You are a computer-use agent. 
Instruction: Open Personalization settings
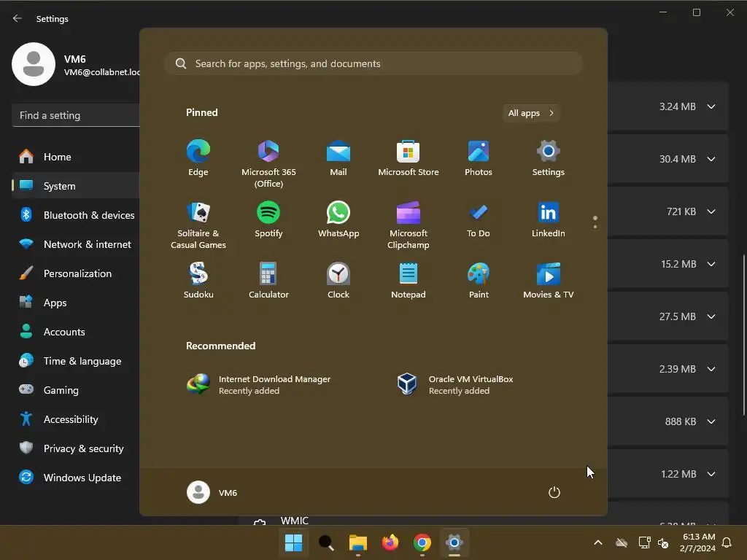click(x=76, y=273)
